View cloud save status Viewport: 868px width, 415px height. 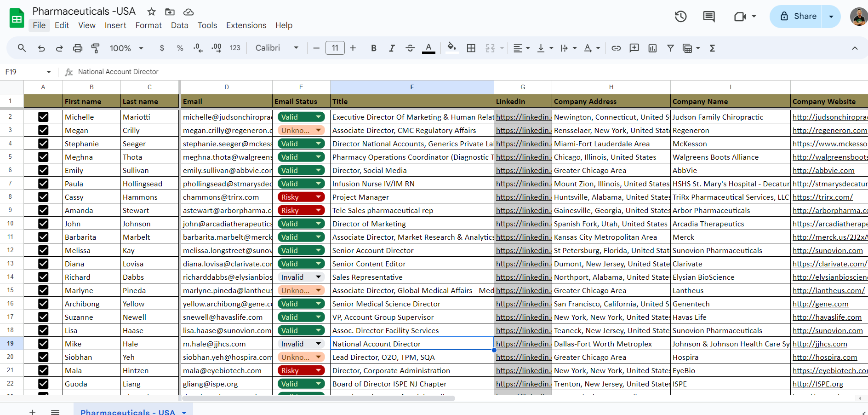click(188, 12)
